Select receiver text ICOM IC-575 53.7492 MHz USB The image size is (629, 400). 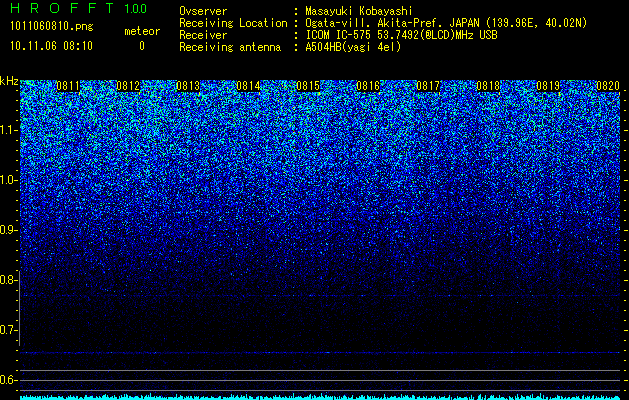coord(401,35)
